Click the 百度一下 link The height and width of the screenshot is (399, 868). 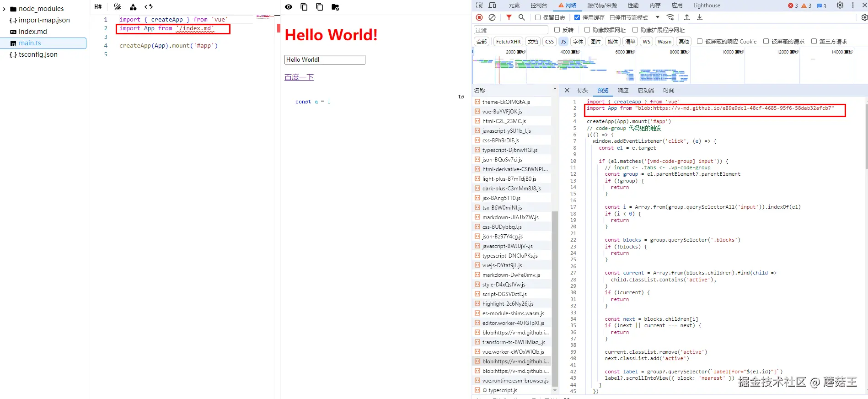(299, 77)
